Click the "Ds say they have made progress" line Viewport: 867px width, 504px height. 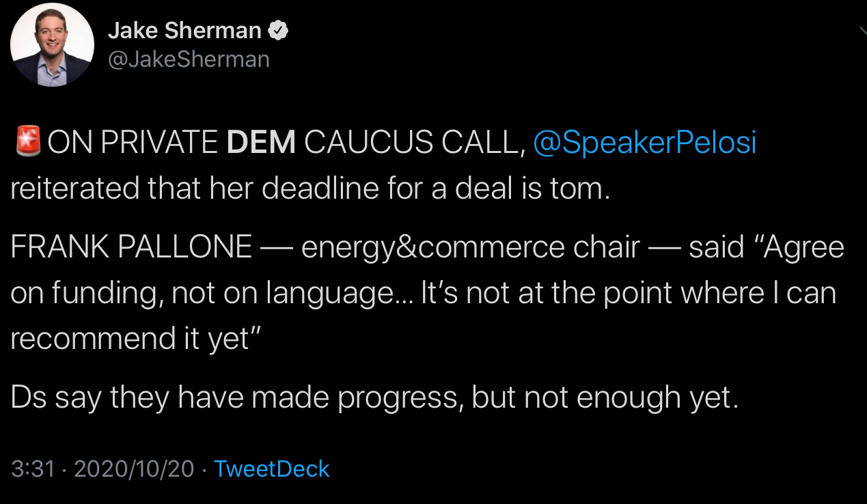pos(236,398)
